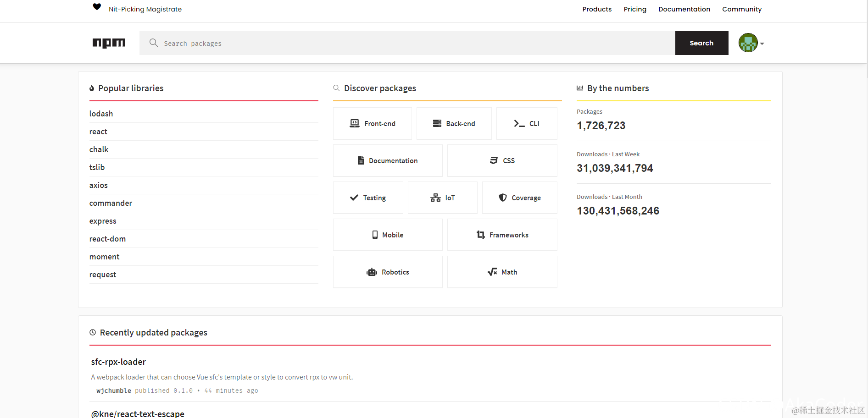Image resolution: width=868 pixels, height=418 pixels.
Task: Browse IoT packages
Action: [443, 198]
